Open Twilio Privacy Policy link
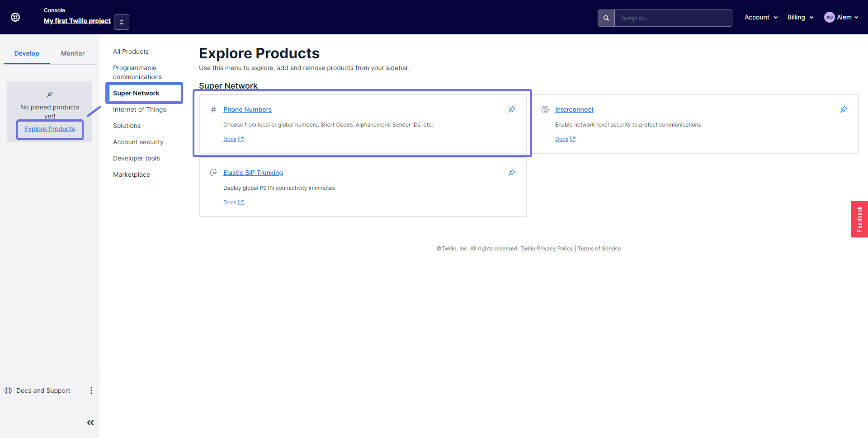 547,249
